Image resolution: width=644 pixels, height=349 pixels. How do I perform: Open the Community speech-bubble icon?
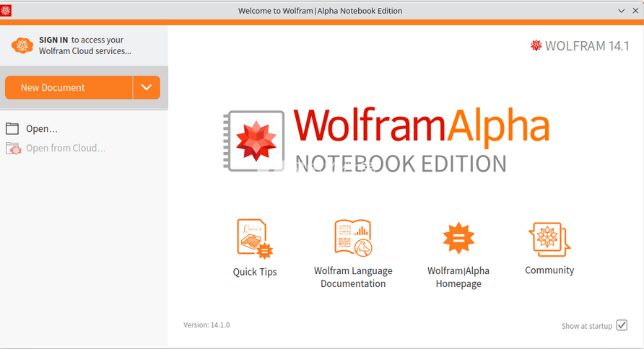pos(549,239)
